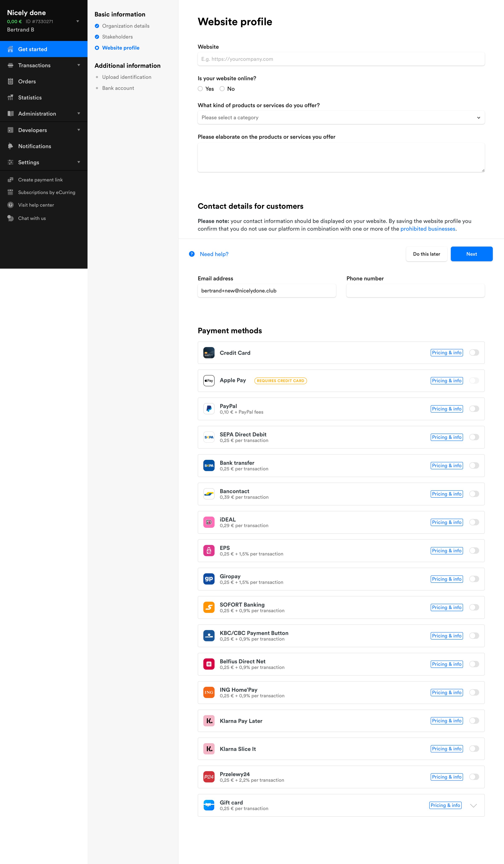Turn on the iDEAL payment method
This screenshot has height=864, width=504.
click(474, 522)
